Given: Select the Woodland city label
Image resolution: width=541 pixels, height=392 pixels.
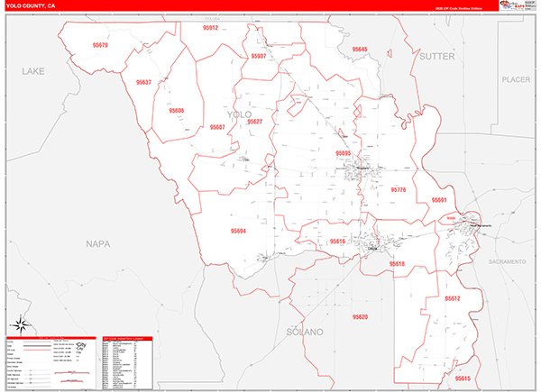Looking at the screenshot, I should click(x=362, y=168).
